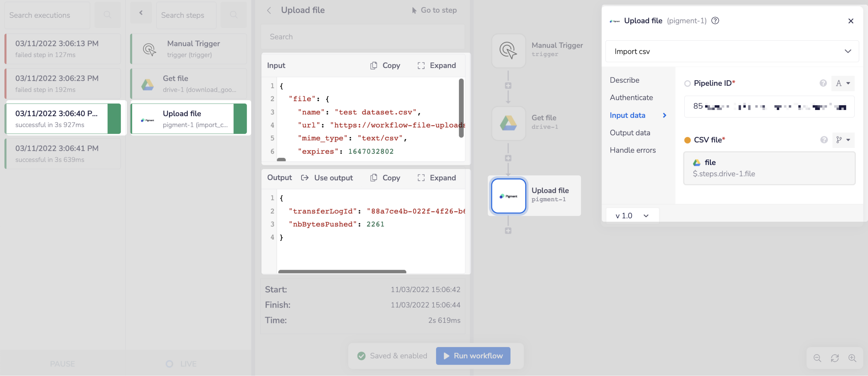Select the Pipeline ID radio circle
Viewport: 868px width, 376px height.
[687, 83]
